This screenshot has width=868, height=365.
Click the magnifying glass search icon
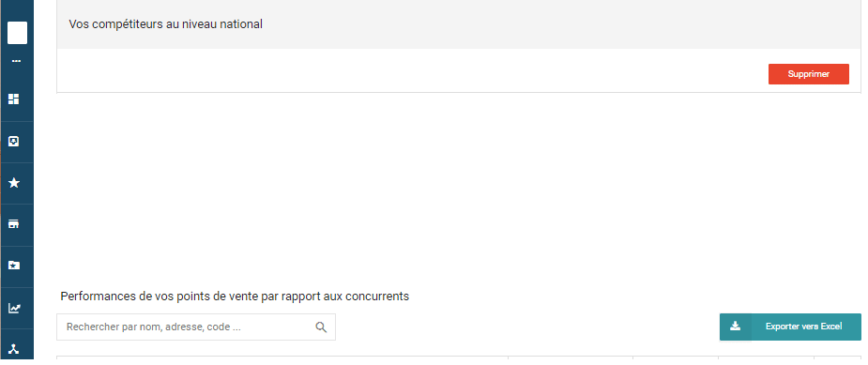click(321, 327)
